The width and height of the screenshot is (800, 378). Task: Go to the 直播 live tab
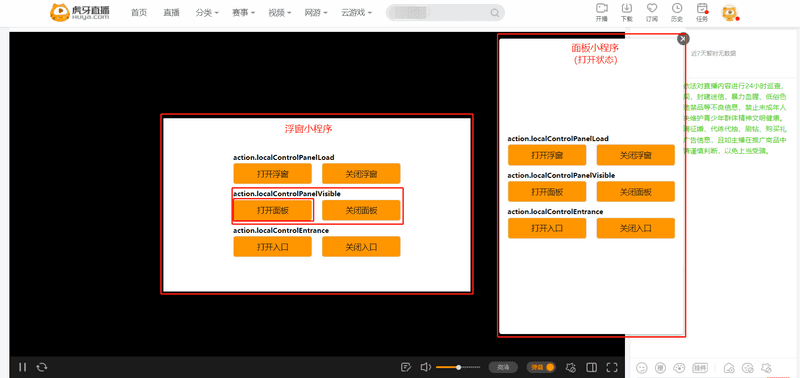pyautogui.click(x=171, y=13)
